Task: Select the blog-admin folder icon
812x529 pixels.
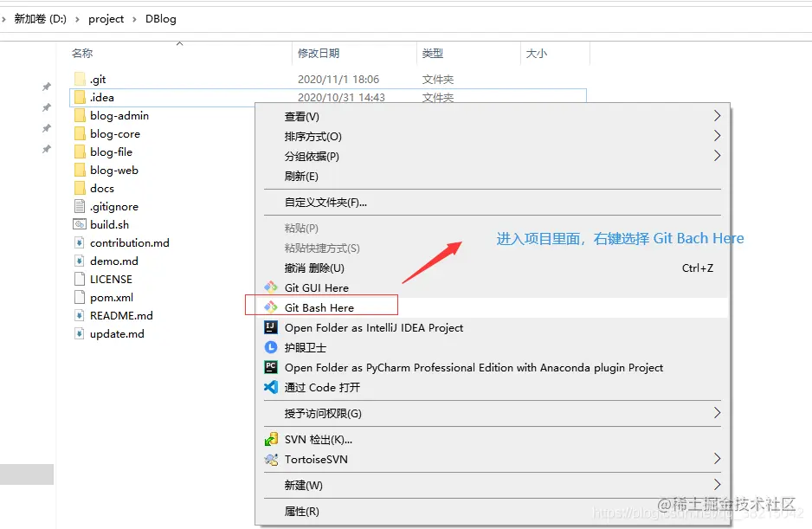Action: click(80, 115)
